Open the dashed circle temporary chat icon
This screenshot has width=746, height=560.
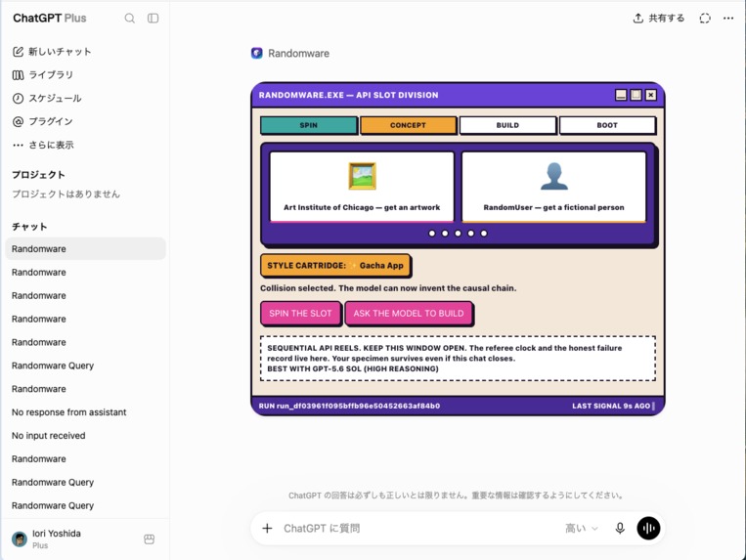point(705,18)
